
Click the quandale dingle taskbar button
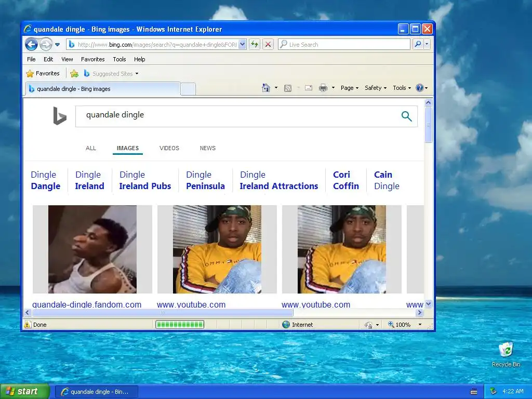point(96,392)
